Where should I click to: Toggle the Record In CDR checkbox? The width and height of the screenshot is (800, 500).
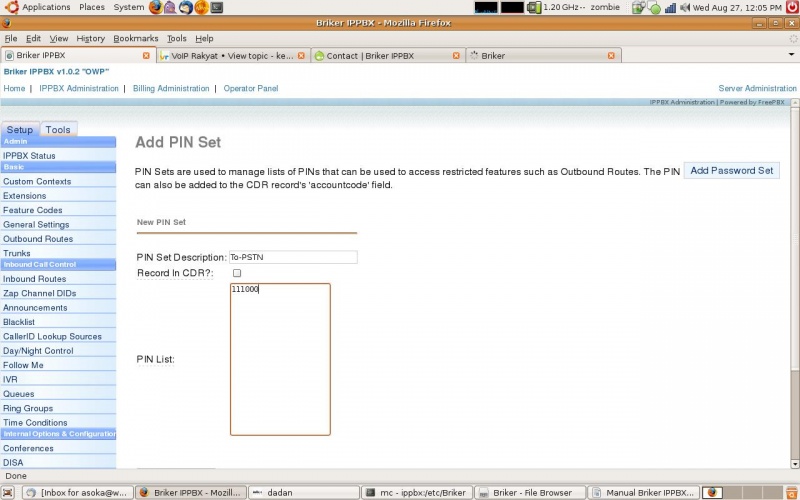237,273
